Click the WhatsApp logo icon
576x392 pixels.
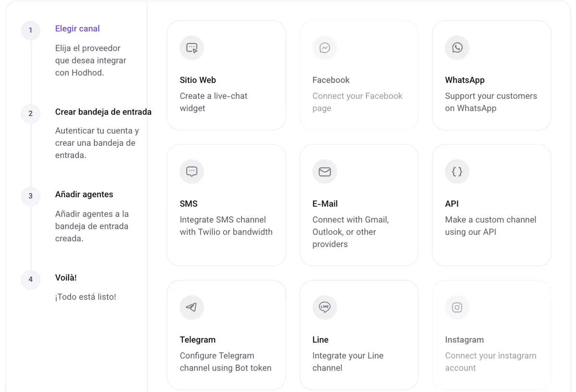click(x=457, y=48)
